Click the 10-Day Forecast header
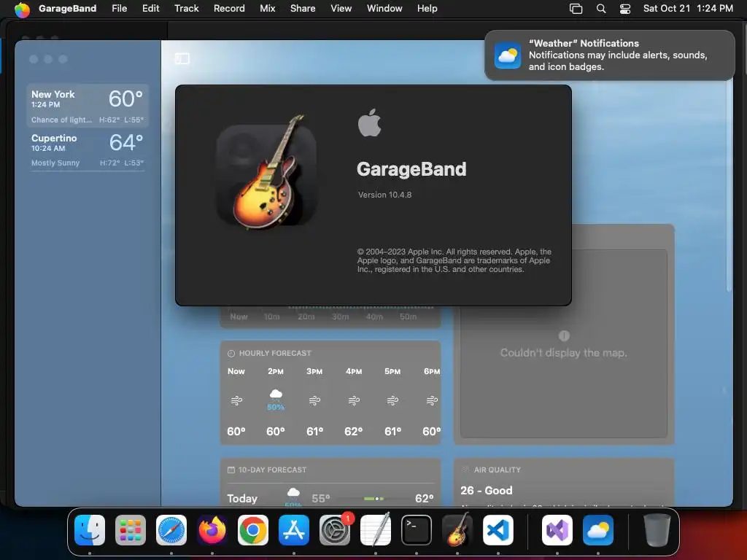 [267, 470]
